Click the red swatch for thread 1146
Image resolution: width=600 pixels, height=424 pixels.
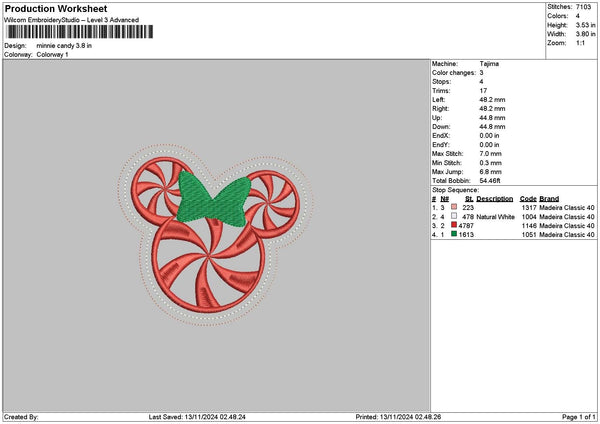click(x=454, y=225)
